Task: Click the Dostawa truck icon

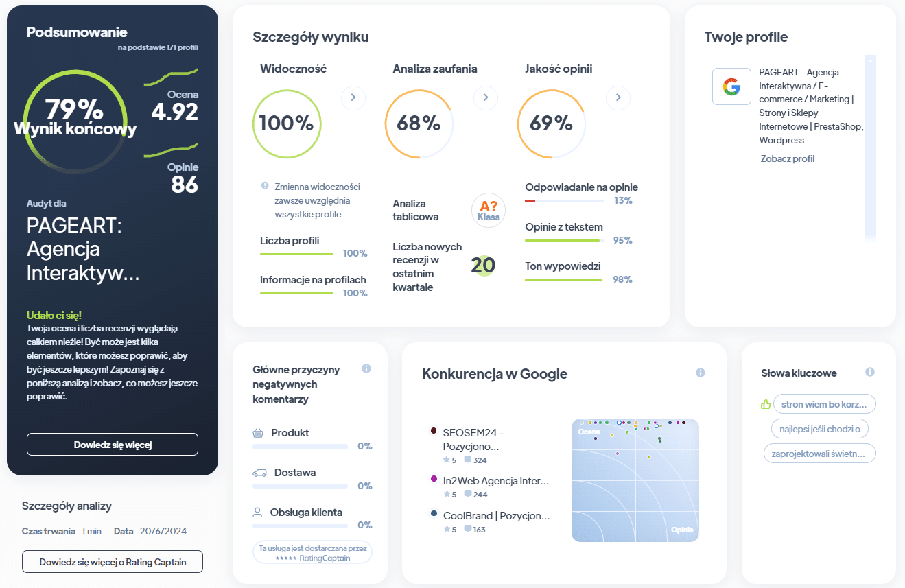Action: [259, 473]
